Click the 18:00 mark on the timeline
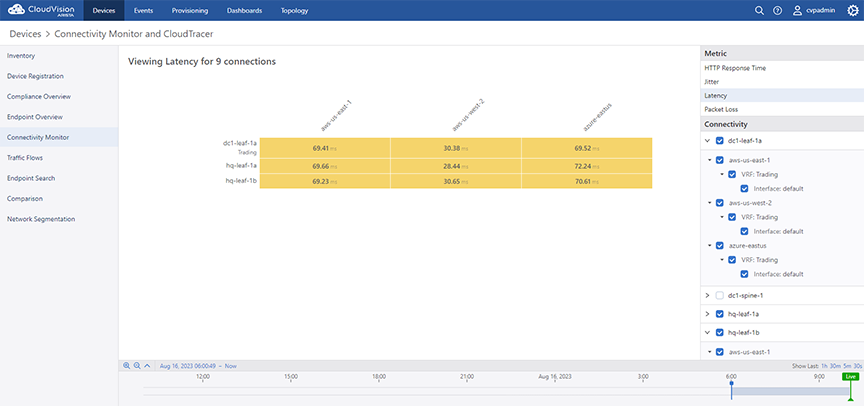Image resolution: width=864 pixels, height=406 pixels. point(379,376)
